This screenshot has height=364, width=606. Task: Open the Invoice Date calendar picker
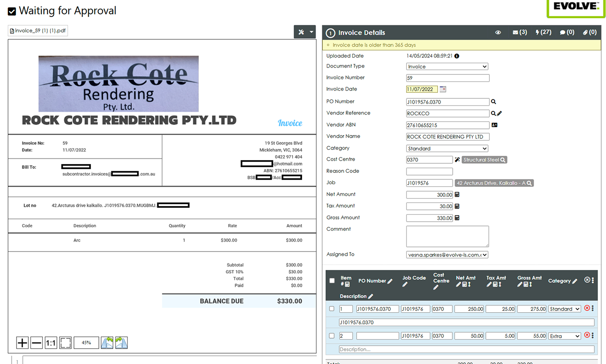(x=443, y=89)
